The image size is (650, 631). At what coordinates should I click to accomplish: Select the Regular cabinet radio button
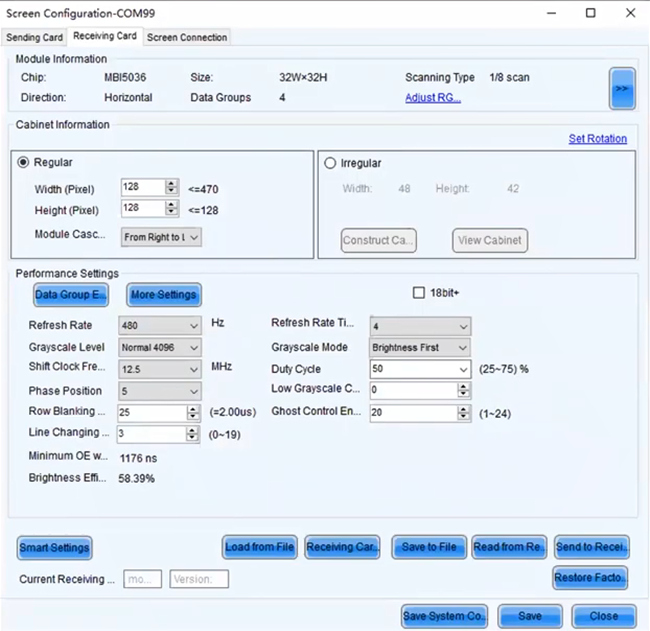pyautogui.click(x=23, y=162)
